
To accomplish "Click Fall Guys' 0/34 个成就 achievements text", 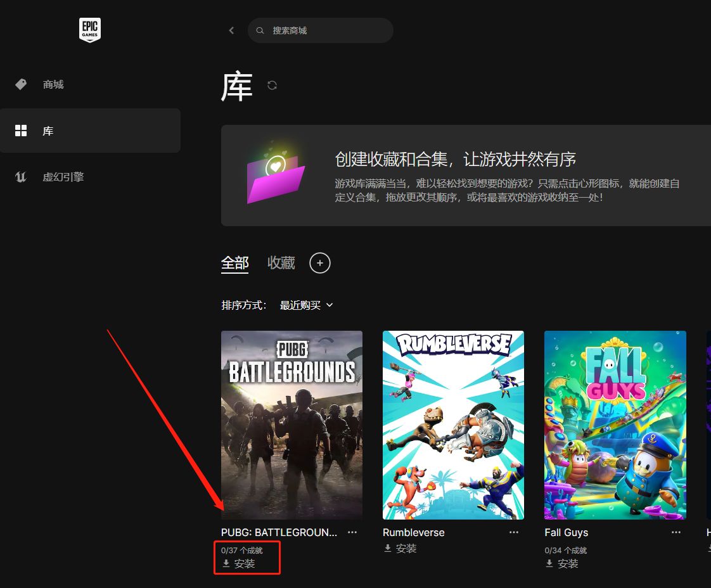I will click(565, 551).
